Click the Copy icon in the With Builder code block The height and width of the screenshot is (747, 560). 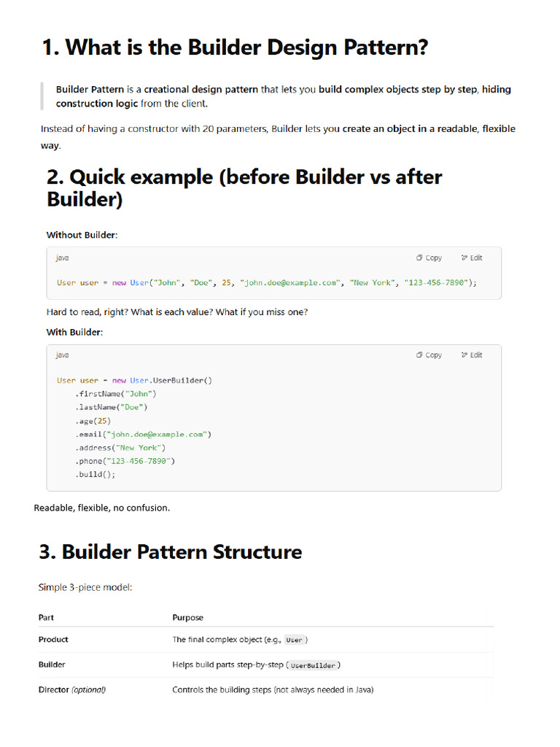point(419,355)
